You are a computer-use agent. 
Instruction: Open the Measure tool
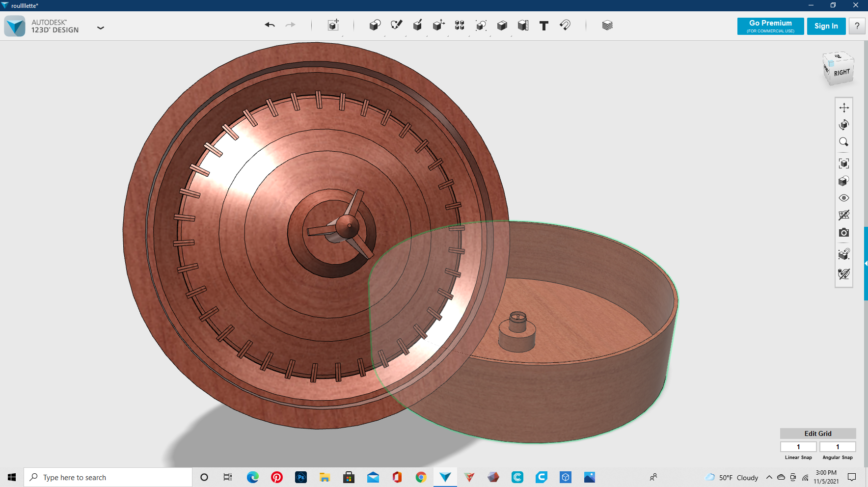(x=523, y=25)
